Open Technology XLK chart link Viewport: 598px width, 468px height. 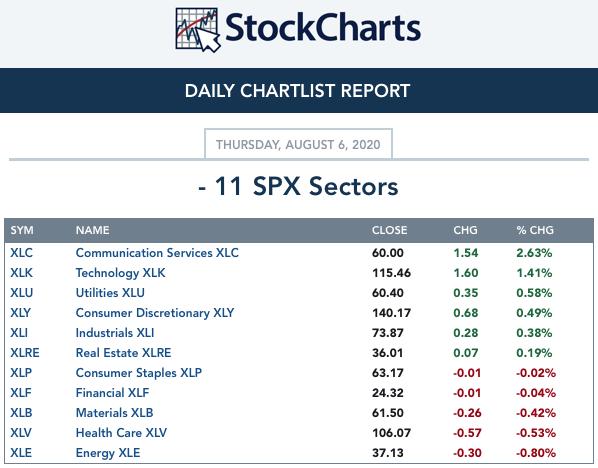(x=121, y=273)
